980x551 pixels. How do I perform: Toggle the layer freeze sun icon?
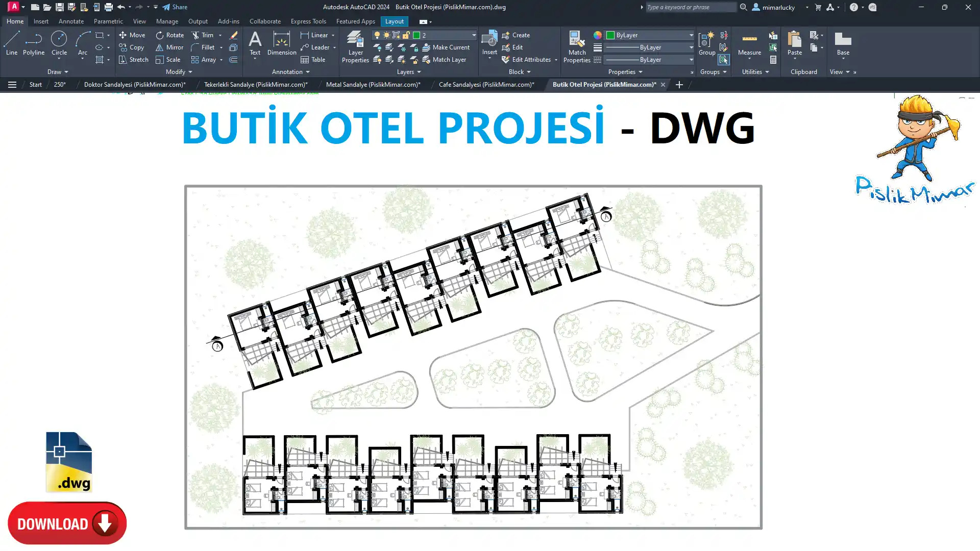pyautogui.click(x=386, y=35)
